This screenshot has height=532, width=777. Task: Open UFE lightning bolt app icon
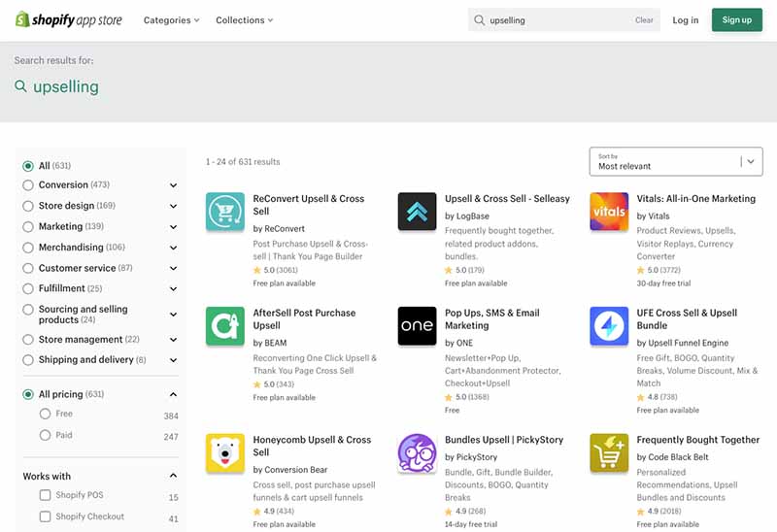pos(609,326)
